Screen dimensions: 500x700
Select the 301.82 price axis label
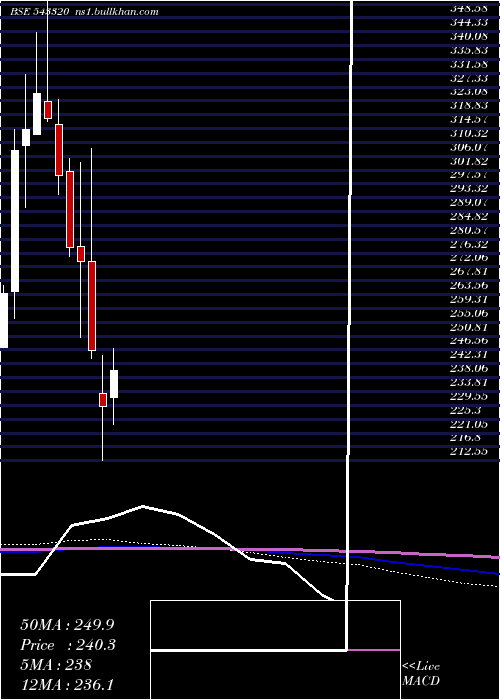pyautogui.click(x=469, y=160)
